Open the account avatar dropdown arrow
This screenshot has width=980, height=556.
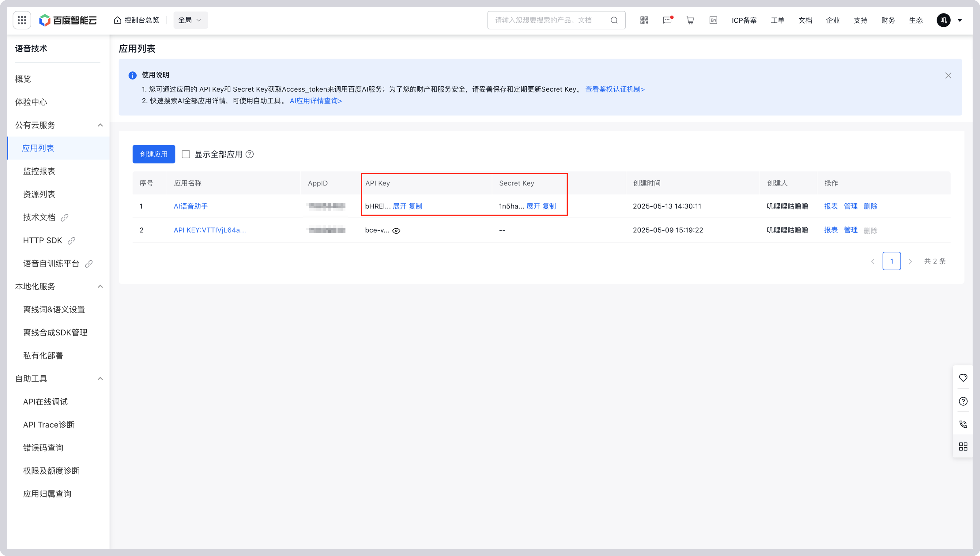(x=960, y=20)
